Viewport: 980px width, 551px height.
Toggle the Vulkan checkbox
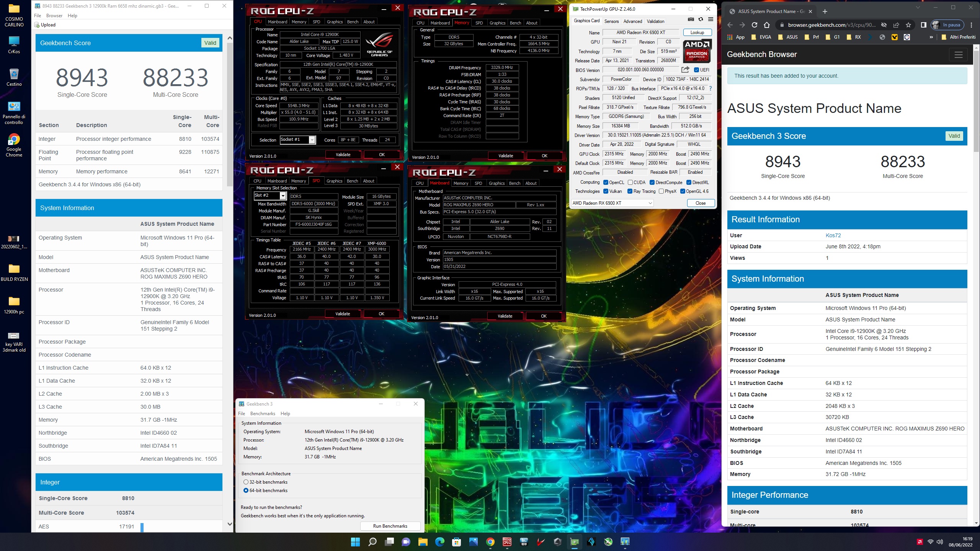[606, 191]
